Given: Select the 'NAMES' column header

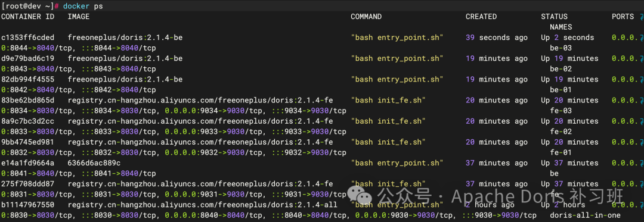Looking at the screenshot, I should coord(561,27).
